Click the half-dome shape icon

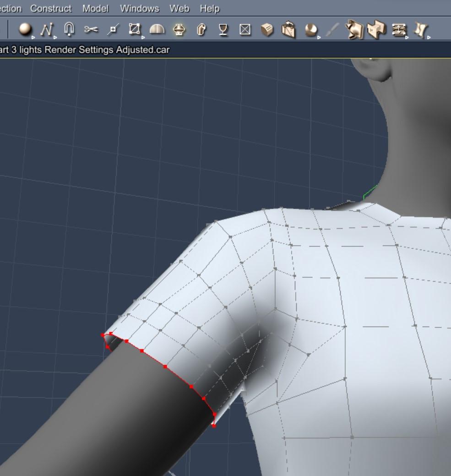pyautogui.click(x=157, y=29)
